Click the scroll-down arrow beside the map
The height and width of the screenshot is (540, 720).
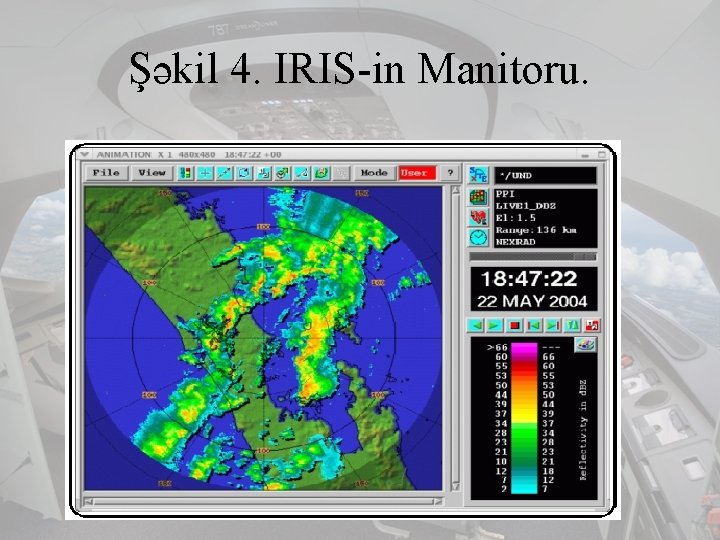pos(456,486)
